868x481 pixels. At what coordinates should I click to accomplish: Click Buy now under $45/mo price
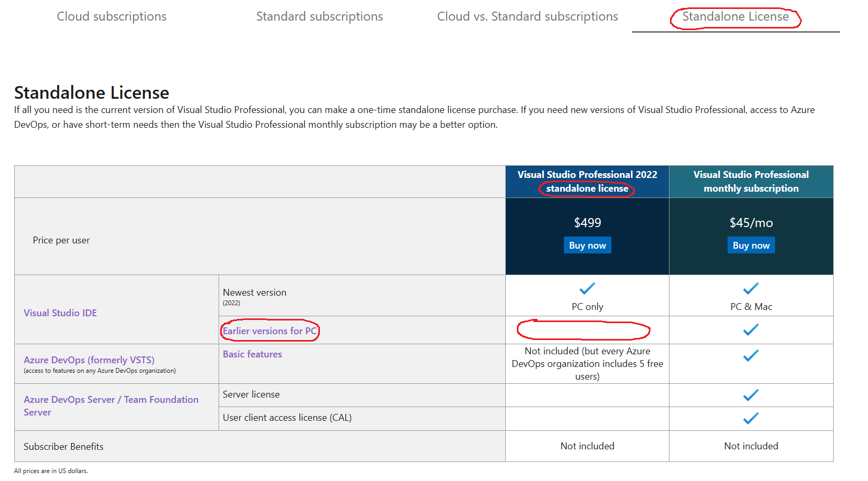(x=751, y=245)
